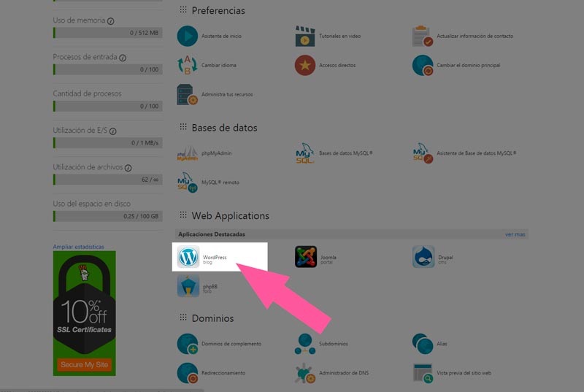
Task: Open Accesos directos star icon
Action: pos(306,65)
